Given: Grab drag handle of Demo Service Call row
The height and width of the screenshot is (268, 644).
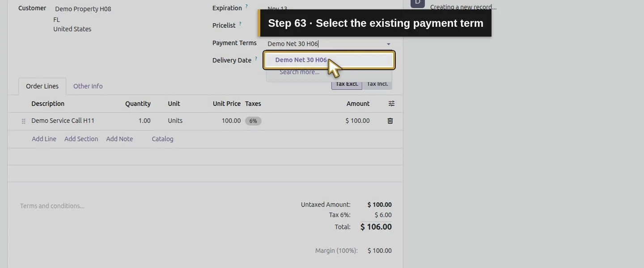Looking at the screenshot, I should click(x=24, y=121).
